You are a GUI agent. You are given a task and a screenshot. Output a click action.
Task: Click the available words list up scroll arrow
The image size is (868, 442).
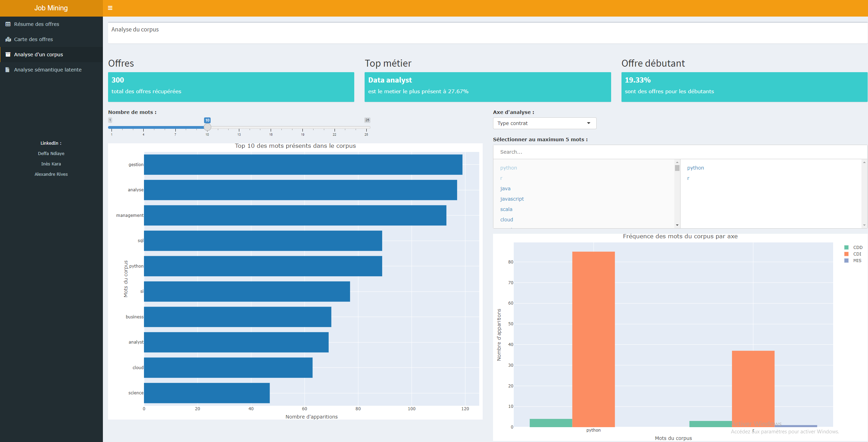(x=677, y=162)
